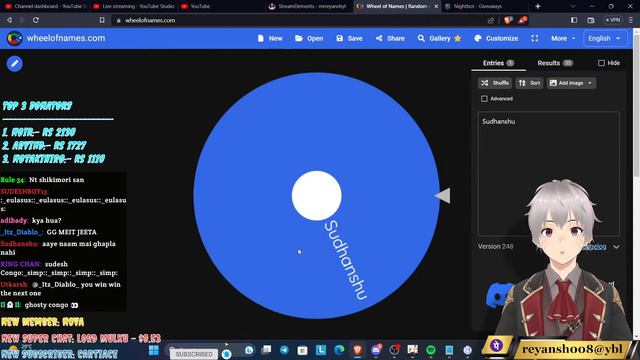The height and width of the screenshot is (360, 640).
Task: Open the browser hamburger menu
Action: 631,20
